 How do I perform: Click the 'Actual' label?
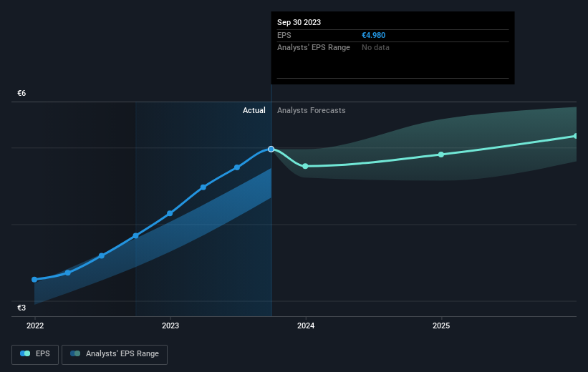[x=254, y=110]
